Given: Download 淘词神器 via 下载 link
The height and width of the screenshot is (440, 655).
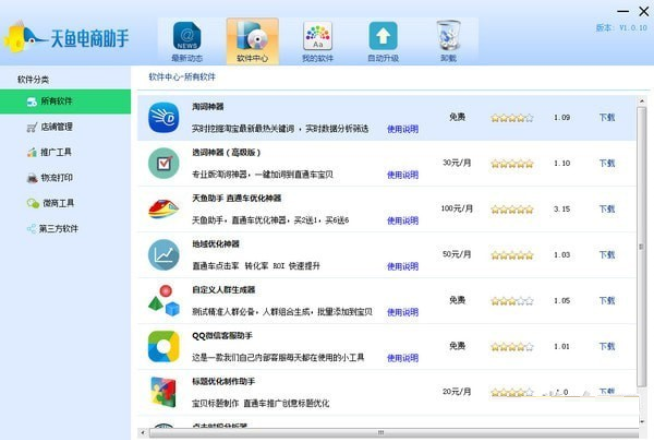Looking at the screenshot, I should point(607,117).
